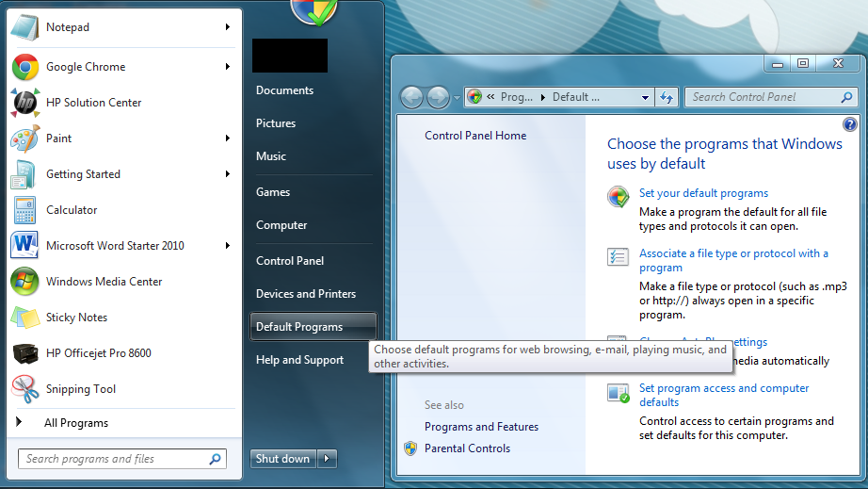Show All Programs list
This screenshot has width=868, height=489.
[75, 423]
